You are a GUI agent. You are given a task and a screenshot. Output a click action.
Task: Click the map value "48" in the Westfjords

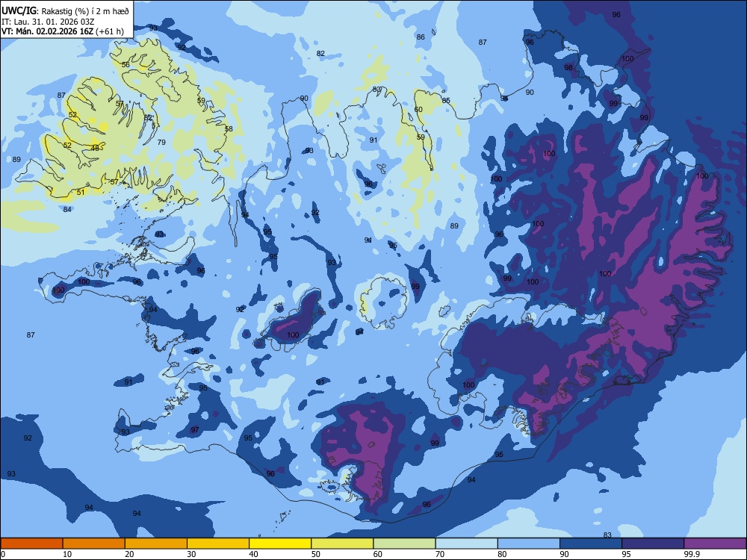[x=96, y=149]
